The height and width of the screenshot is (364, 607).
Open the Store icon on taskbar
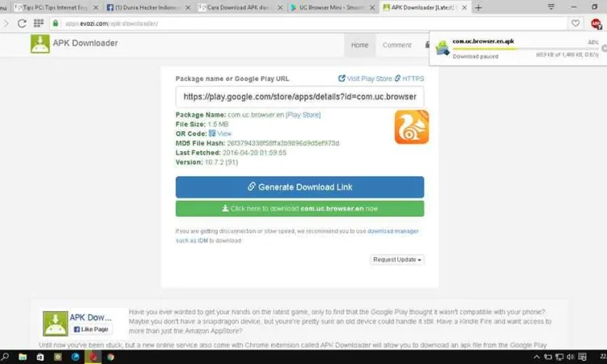(40, 357)
